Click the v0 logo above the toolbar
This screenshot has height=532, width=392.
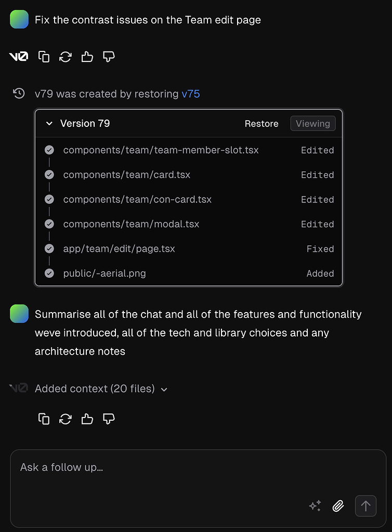coord(19,56)
